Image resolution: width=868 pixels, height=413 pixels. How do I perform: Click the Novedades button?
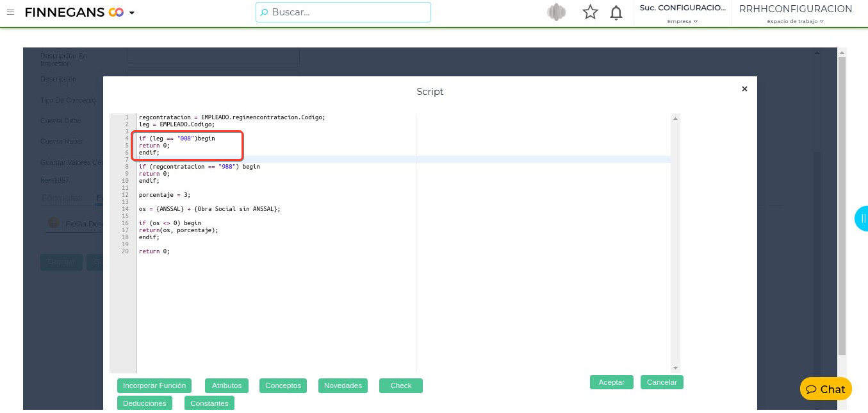(x=343, y=385)
